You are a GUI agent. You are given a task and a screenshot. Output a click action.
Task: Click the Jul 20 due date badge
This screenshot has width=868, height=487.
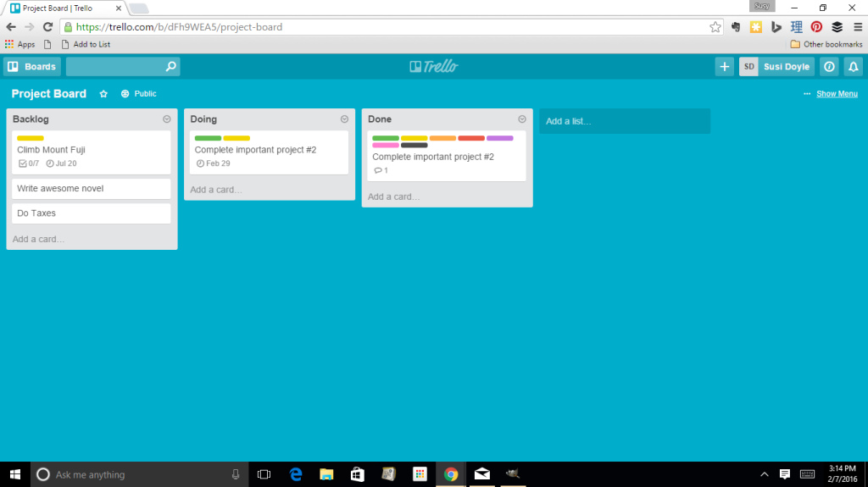(x=61, y=163)
